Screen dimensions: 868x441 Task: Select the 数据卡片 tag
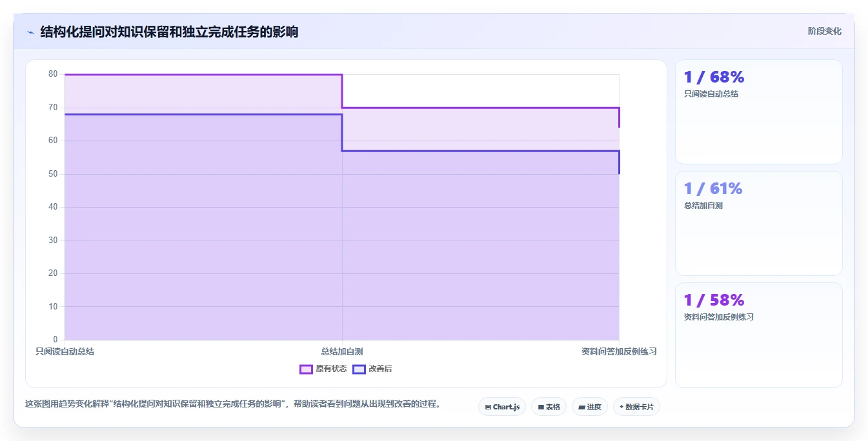636,407
